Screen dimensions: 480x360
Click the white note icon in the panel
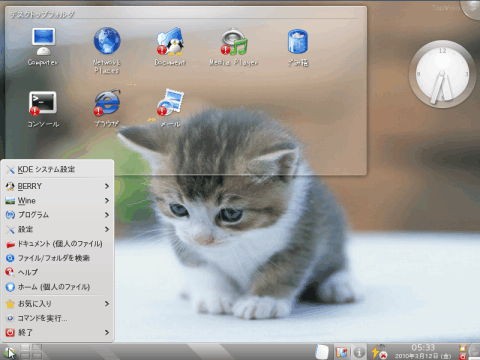tap(322, 352)
